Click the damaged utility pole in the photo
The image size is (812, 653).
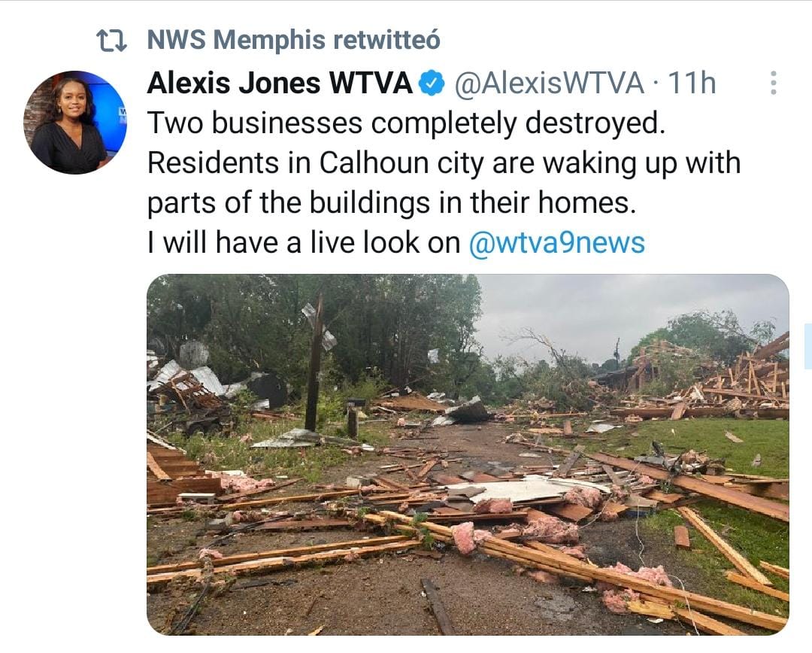tap(314, 363)
